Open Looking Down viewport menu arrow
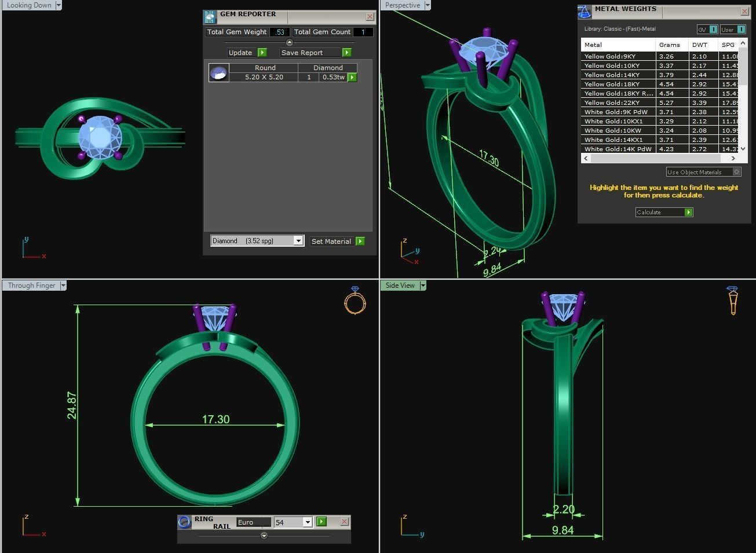 [58, 5]
